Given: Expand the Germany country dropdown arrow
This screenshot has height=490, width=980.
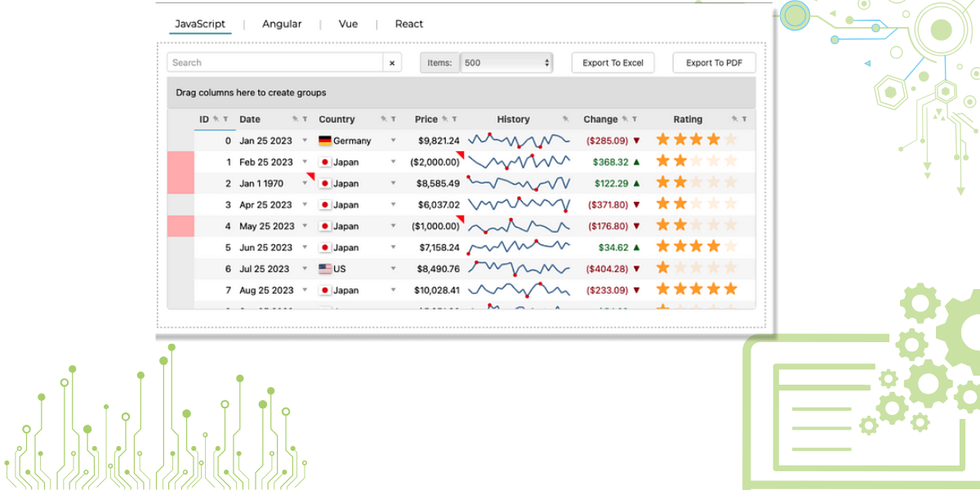Looking at the screenshot, I should (393, 140).
